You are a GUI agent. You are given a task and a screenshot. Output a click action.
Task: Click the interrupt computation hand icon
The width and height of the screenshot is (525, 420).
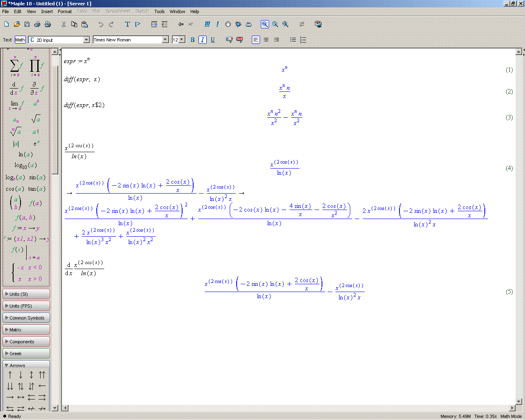[228, 24]
